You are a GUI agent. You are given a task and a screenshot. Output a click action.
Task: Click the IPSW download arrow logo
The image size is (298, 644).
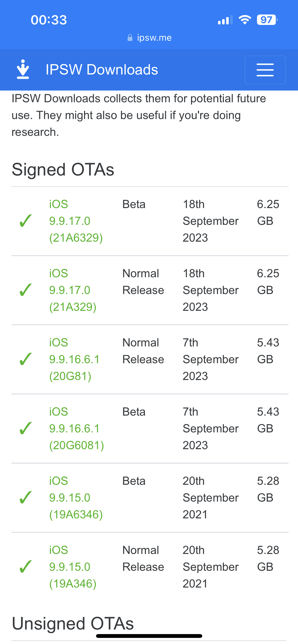click(x=23, y=69)
